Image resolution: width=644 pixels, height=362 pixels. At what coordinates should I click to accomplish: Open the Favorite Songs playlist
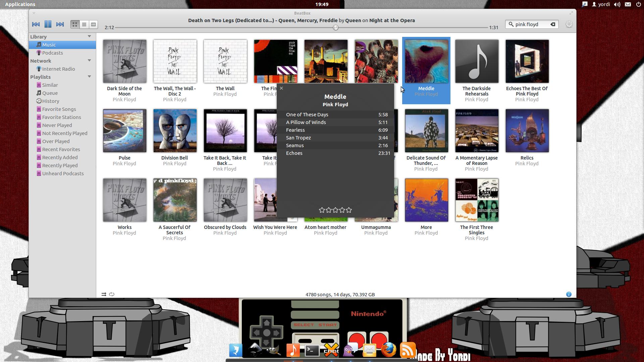coord(62,109)
